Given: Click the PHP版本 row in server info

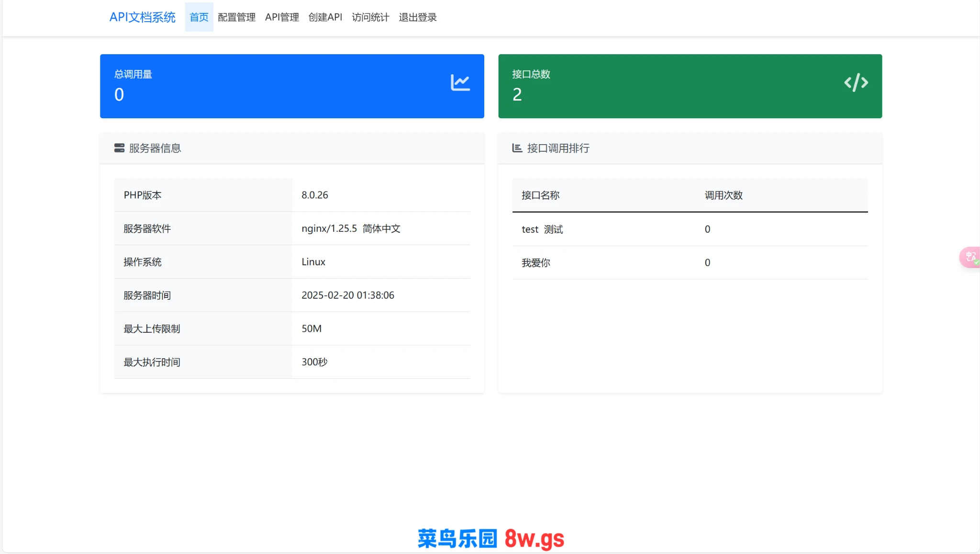Looking at the screenshot, I should (143, 195).
